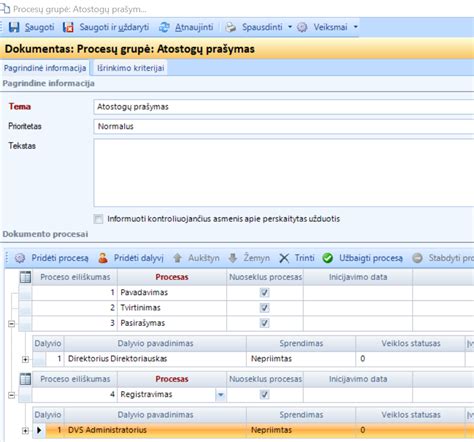Click the Spausdinti printer icon
The width and height of the screenshot is (474, 442).
(x=231, y=27)
